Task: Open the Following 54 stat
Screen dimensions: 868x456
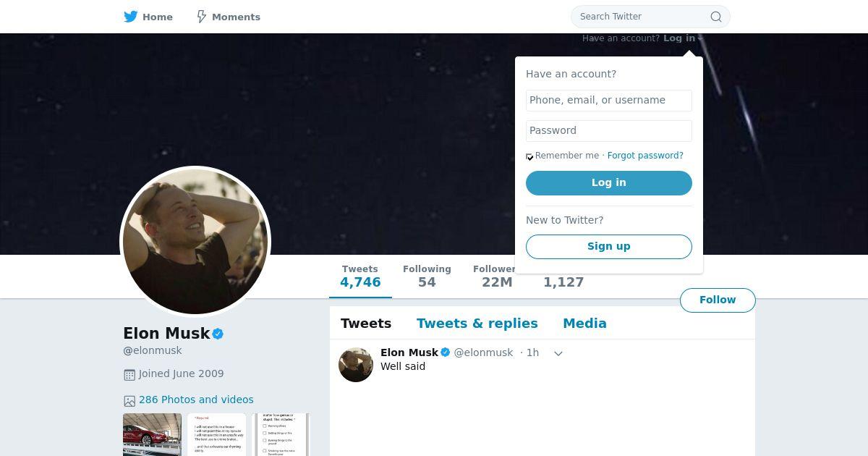Action: point(427,276)
